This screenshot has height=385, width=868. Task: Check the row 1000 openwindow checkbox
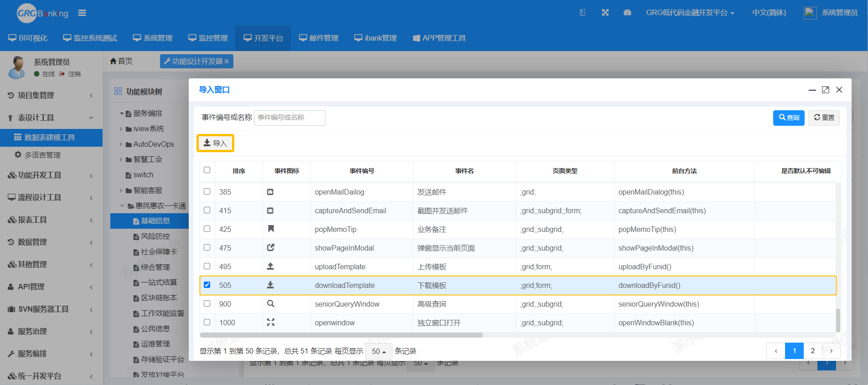point(207,322)
